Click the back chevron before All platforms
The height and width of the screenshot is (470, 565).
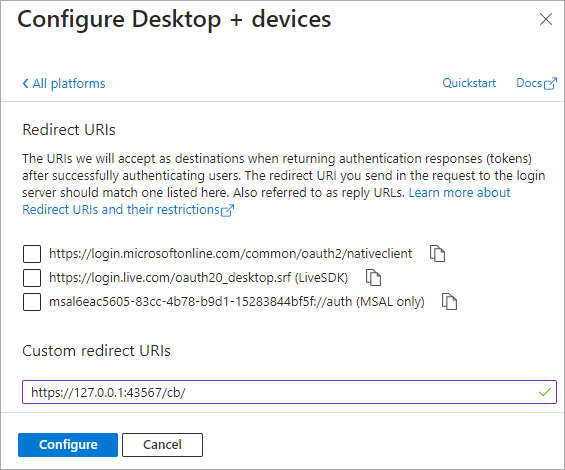pos(25,84)
